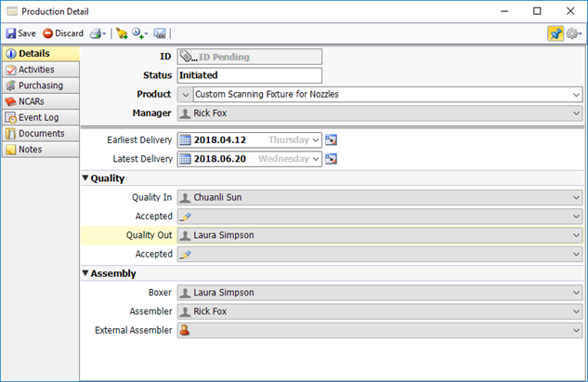The image size is (588, 382).
Task: Click the Production Detail window title icon
Action: point(12,11)
